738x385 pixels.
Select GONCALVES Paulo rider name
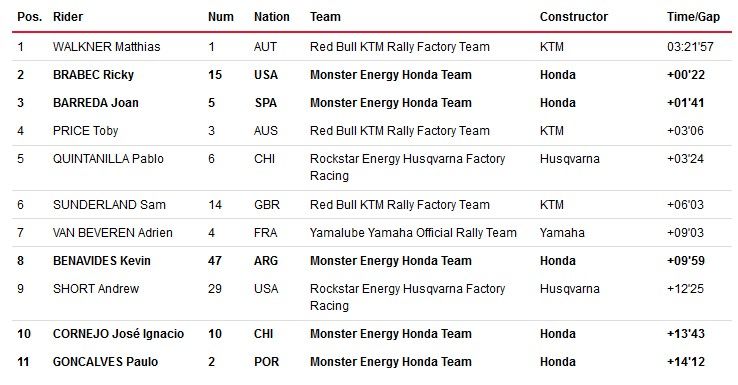[105, 361]
